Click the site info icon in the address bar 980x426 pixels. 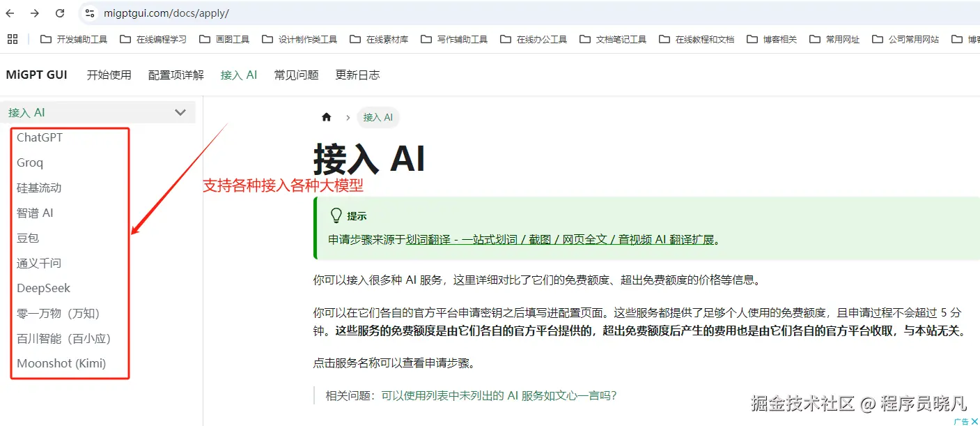click(x=89, y=13)
